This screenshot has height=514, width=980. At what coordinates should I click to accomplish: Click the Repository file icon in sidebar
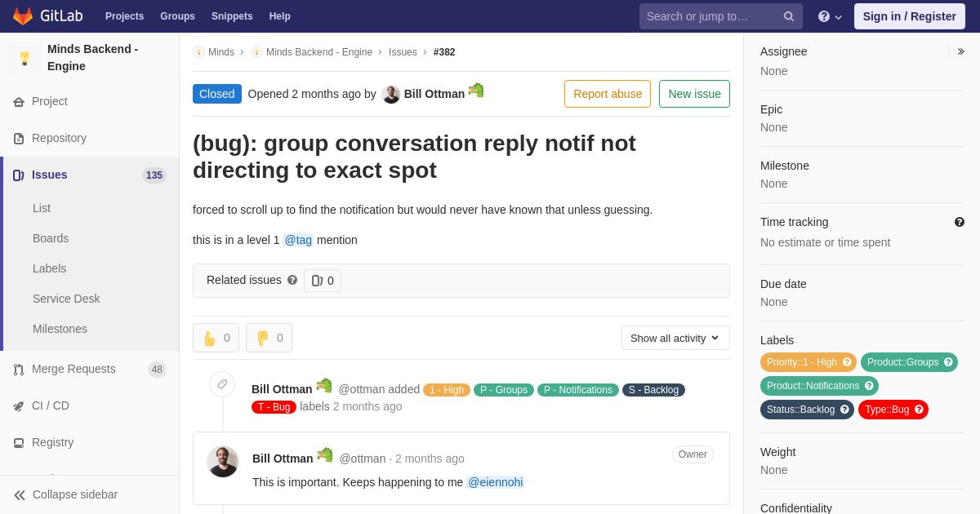pos(19,139)
